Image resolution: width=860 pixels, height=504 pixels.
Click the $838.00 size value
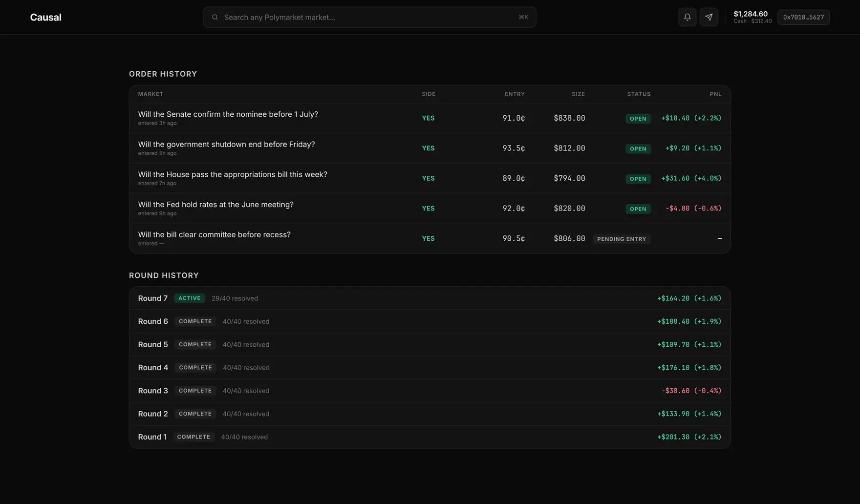click(x=569, y=118)
